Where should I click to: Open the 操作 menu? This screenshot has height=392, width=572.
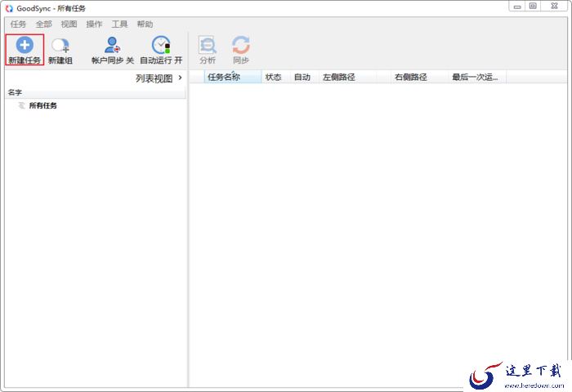[x=94, y=24]
